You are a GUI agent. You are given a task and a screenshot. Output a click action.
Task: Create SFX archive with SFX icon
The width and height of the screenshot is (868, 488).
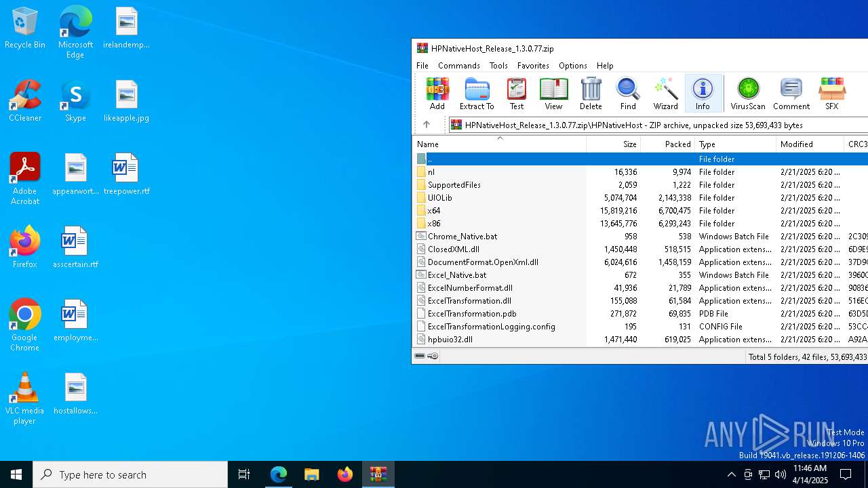pos(831,94)
